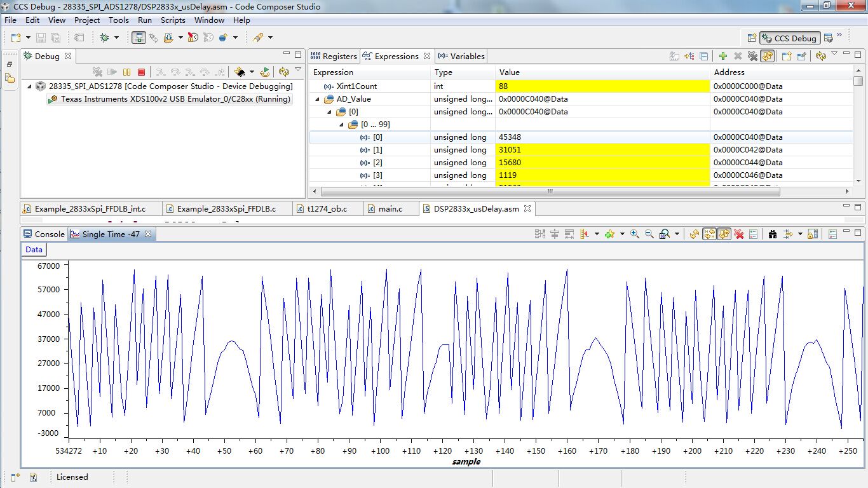Click the CCS Debug perspective button
Image resolution: width=868 pixels, height=488 pixels.
point(790,38)
